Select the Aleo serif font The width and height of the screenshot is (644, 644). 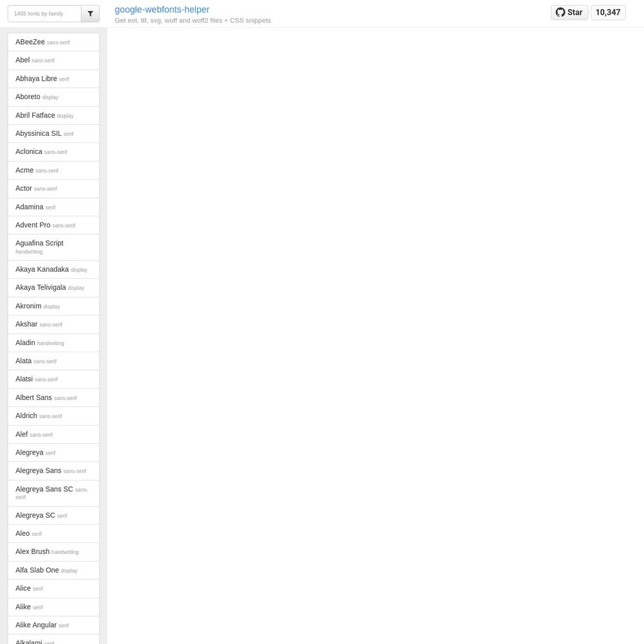click(53, 533)
